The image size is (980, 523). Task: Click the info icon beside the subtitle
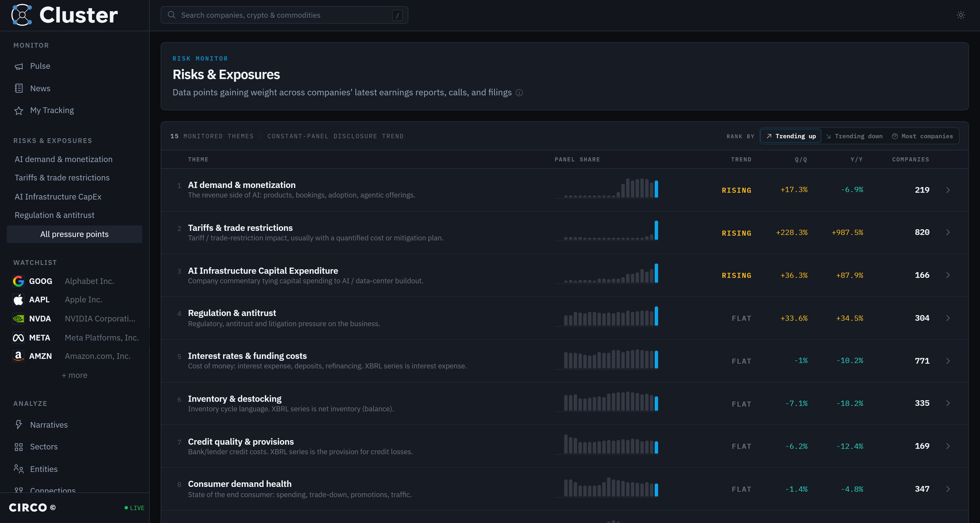(519, 92)
